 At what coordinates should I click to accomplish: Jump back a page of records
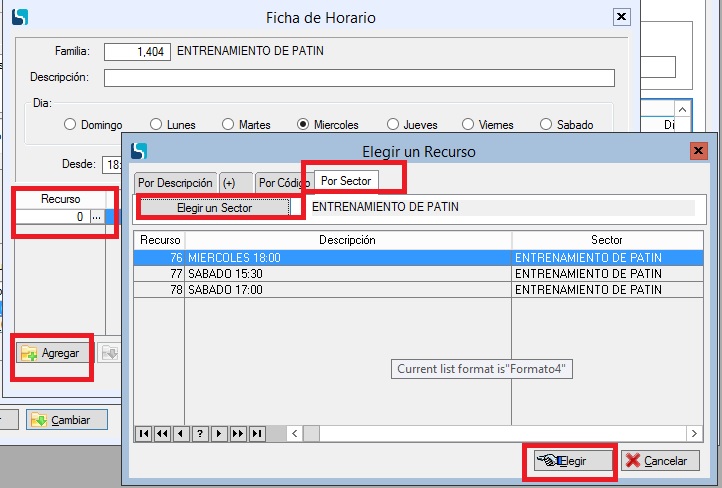coord(162,434)
